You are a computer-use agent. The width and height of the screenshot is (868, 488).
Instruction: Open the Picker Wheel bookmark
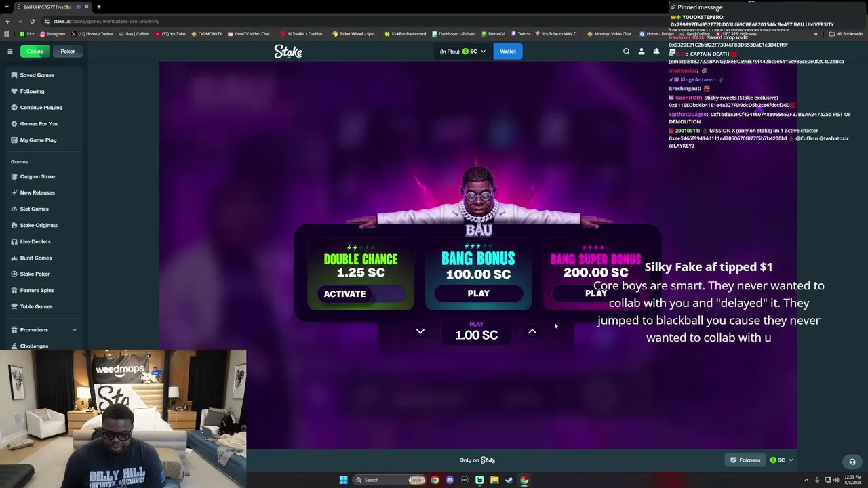[355, 34]
